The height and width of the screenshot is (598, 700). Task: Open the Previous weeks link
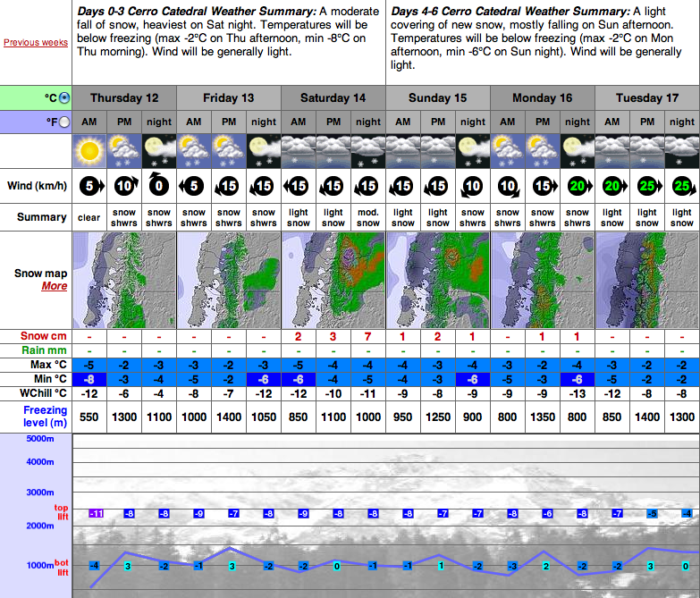[36, 42]
